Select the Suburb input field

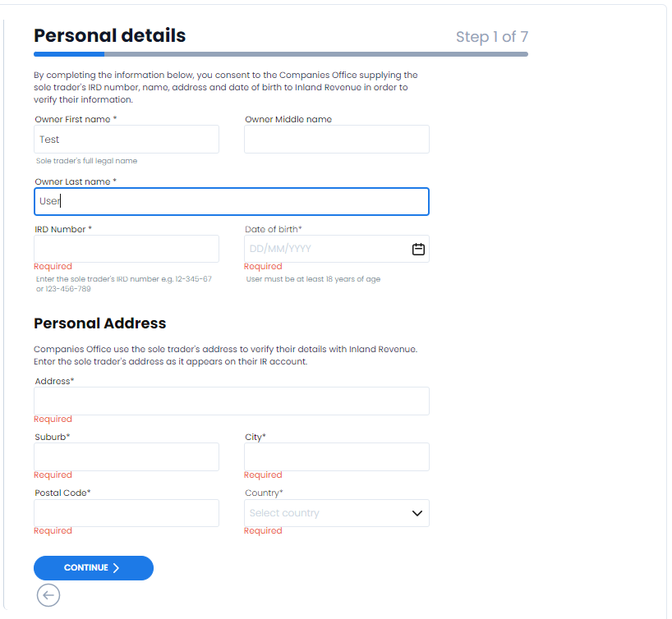coord(127,456)
